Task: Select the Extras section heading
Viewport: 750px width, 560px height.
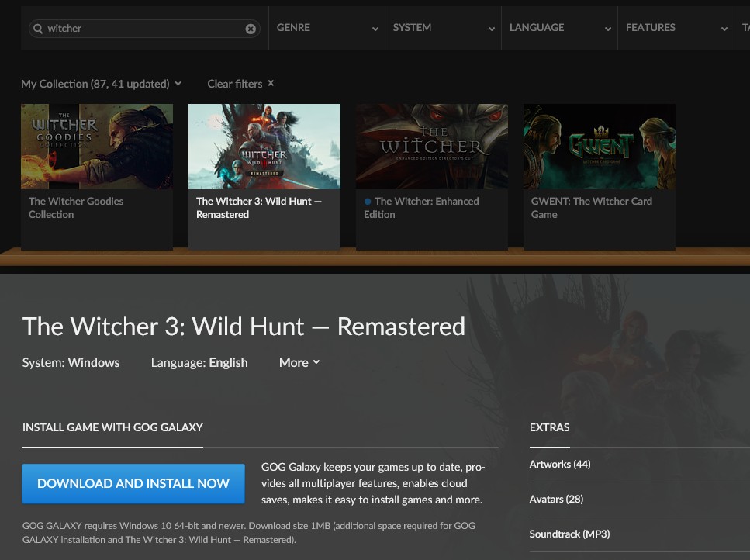Action: (x=550, y=427)
